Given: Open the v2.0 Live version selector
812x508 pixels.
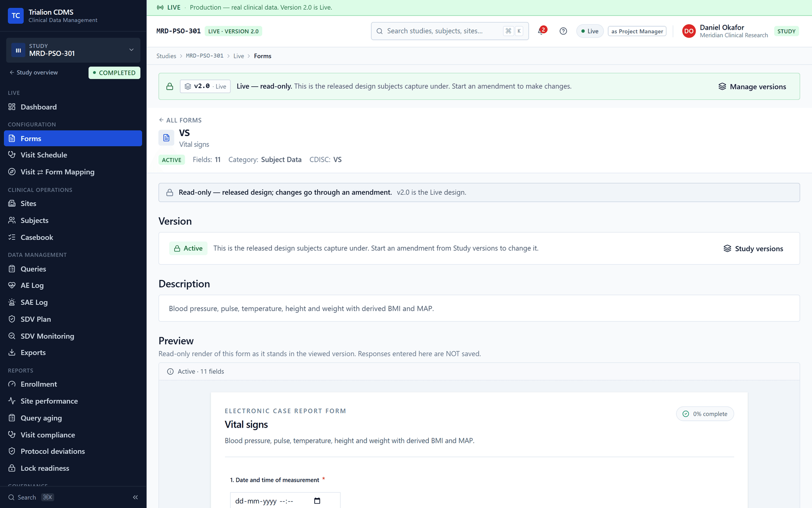Looking at the screenshot, I should coord(205,86).
